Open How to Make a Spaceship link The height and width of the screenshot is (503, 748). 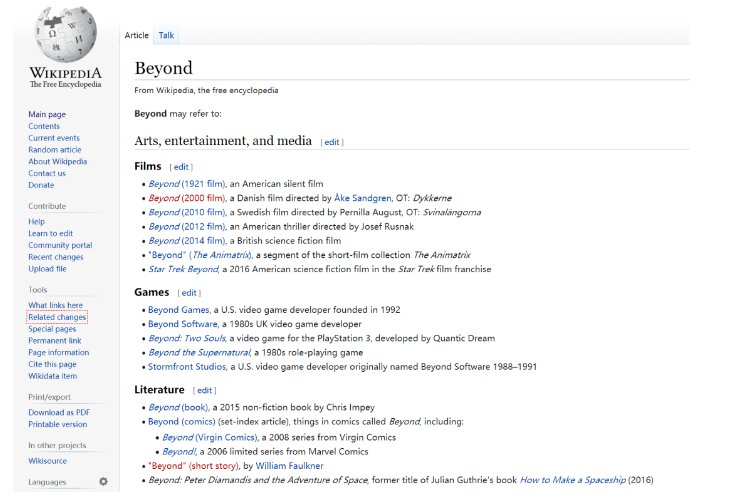coord(572,480)
